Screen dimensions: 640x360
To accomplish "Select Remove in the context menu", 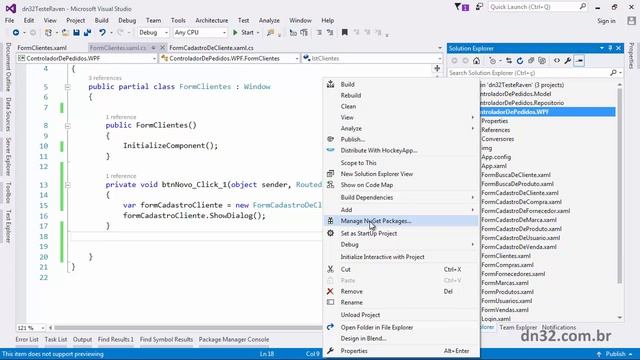I will (x=401, y=291).
